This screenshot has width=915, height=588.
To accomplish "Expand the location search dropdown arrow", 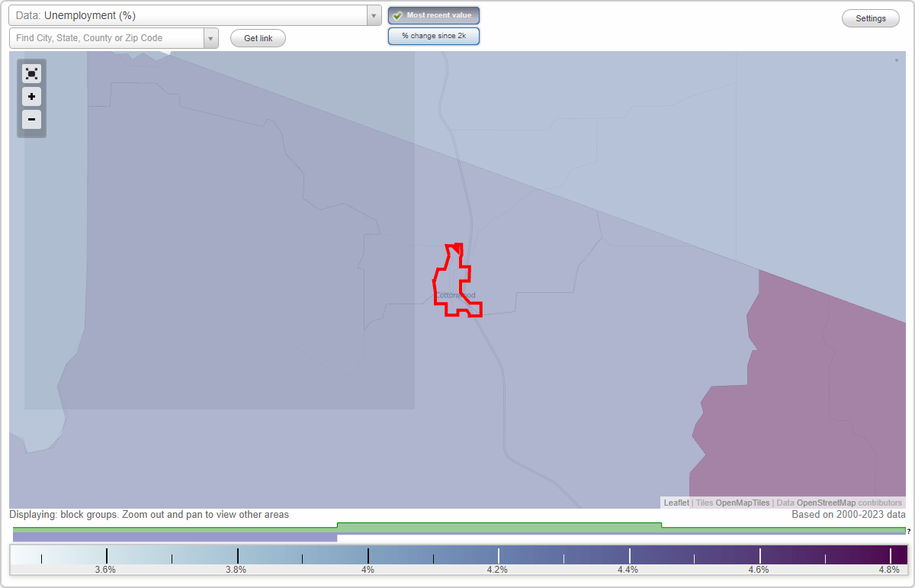I will pos(210,38).
